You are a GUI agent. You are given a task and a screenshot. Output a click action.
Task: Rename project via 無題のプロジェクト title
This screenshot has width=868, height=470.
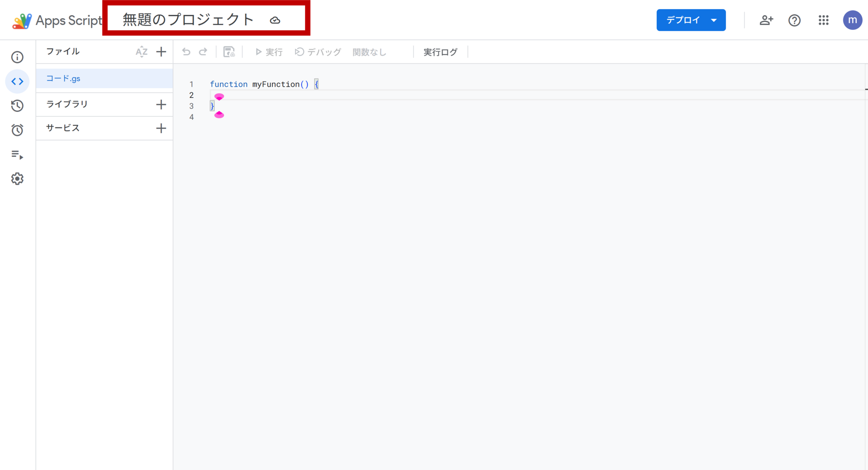click(188, 20)
